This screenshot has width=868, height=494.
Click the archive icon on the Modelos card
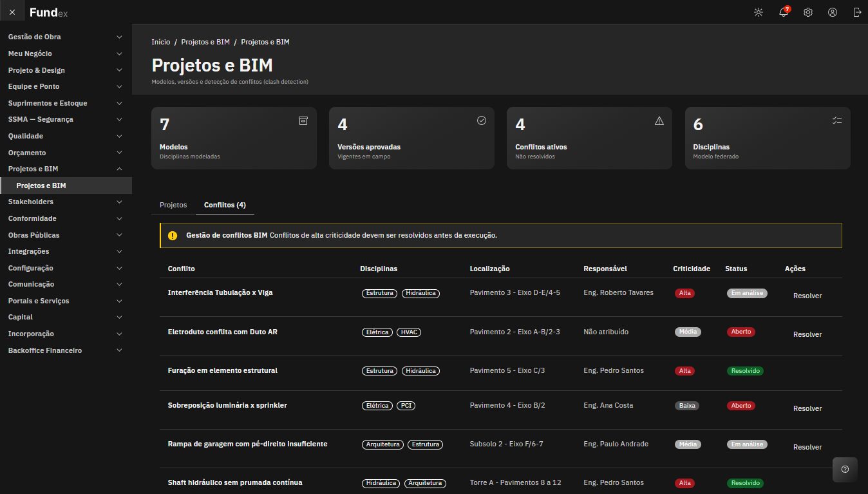click(x=303, y=120)
